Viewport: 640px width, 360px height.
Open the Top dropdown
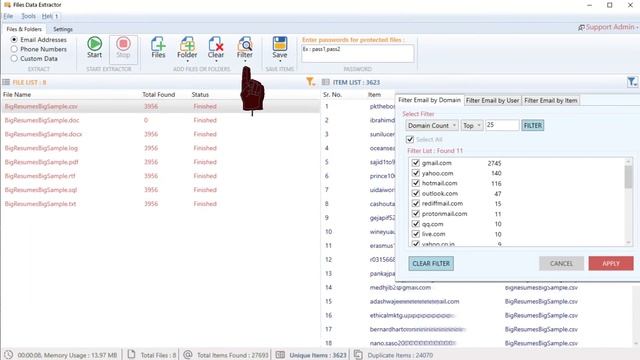(472, 125)
